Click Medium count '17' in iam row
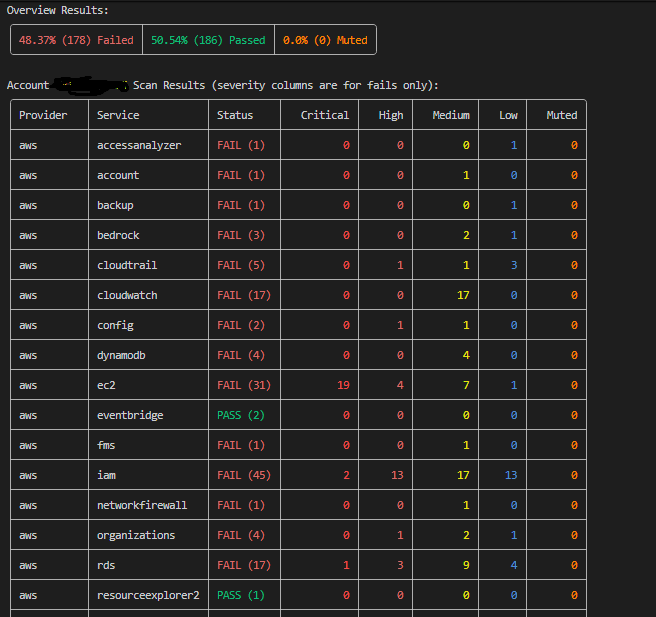 pos(463,475)
